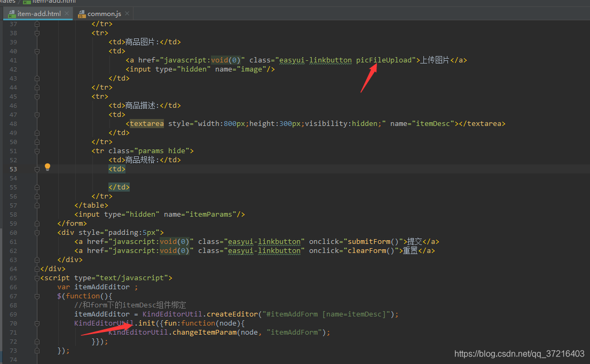Close the item-add.html tab
This screenshot has width=590, height=364.
point(67,13)
